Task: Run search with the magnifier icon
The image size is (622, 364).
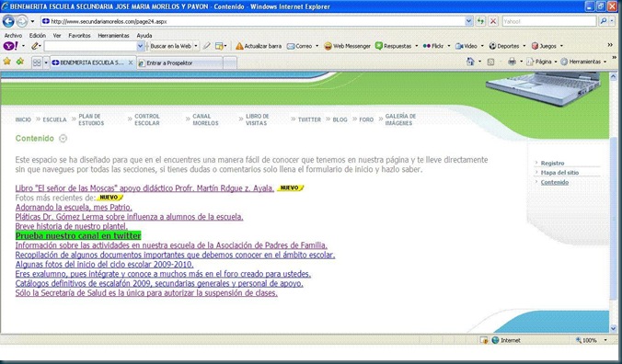Action: 604,21
